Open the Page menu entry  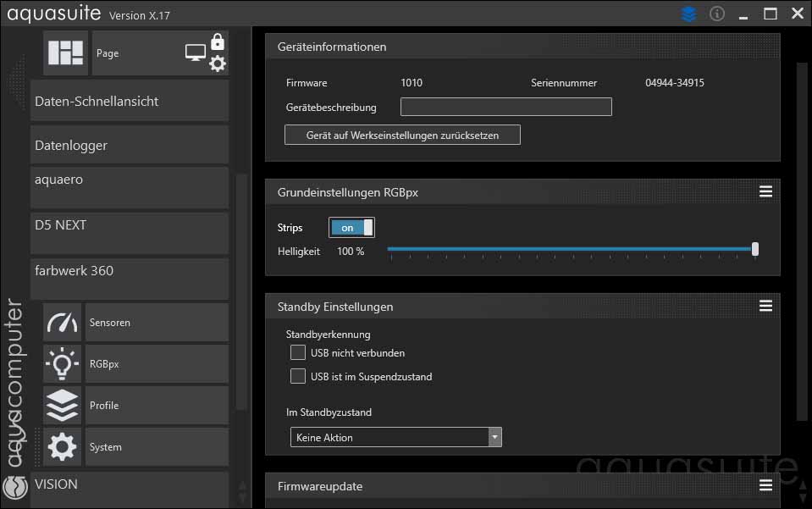pos(160,53)
